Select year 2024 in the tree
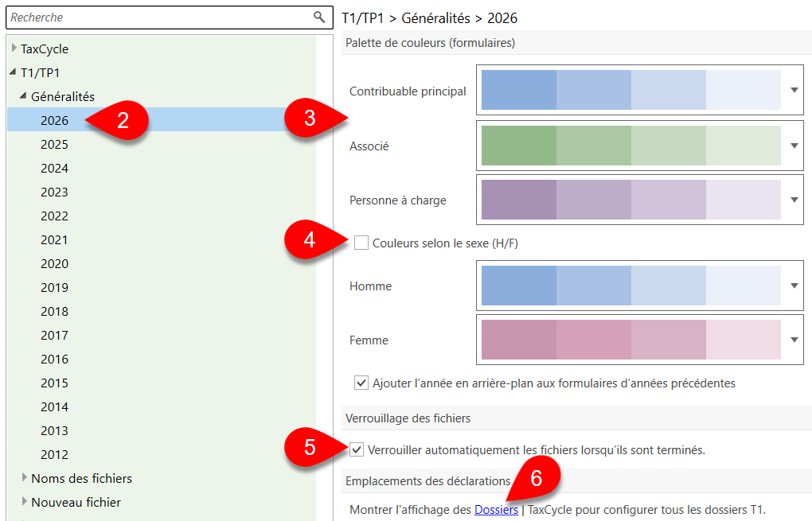This screenshot has width=812, height=521. click(x=54, y=168)
